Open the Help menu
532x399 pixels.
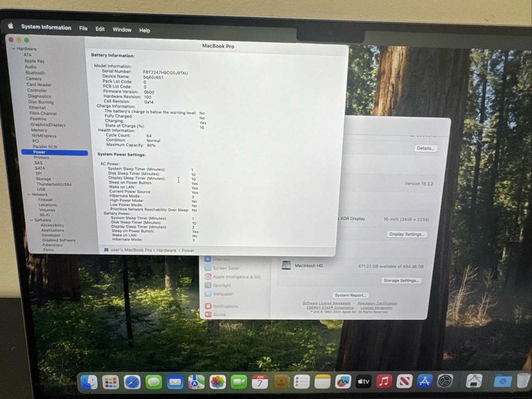[x=144, y=31]
